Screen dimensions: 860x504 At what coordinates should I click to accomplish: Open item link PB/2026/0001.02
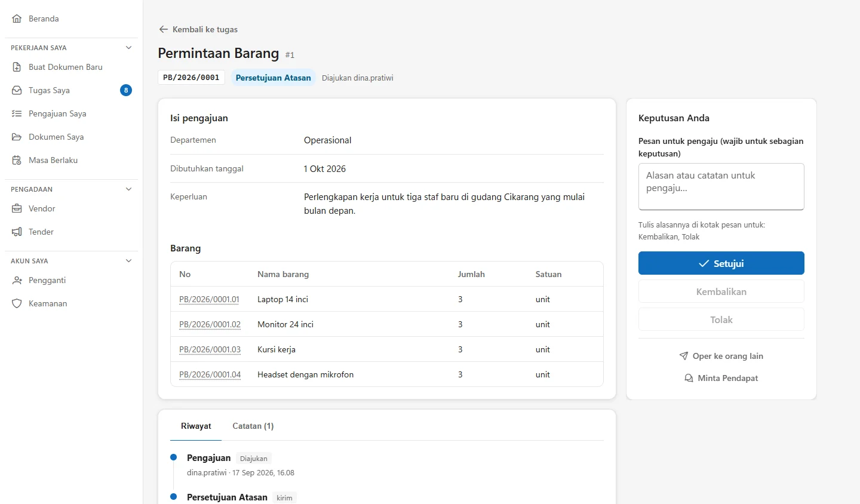(x=210, y=324)
